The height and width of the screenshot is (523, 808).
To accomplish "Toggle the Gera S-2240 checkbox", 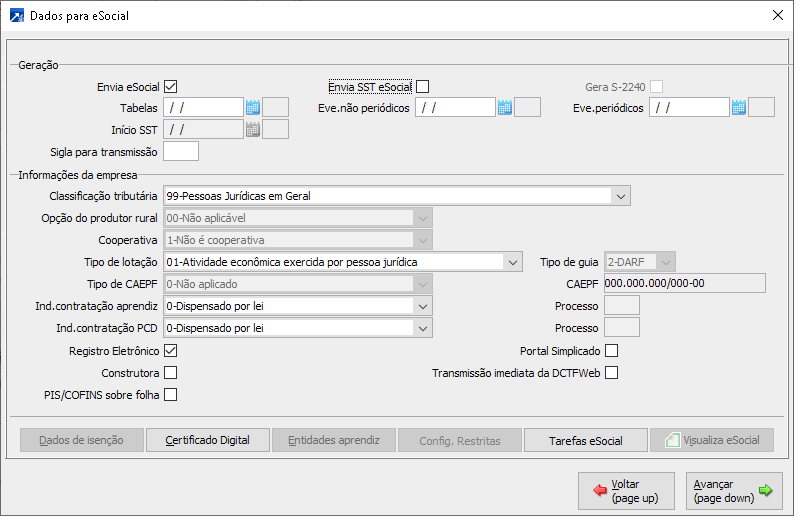I will (x=656, y=87).
